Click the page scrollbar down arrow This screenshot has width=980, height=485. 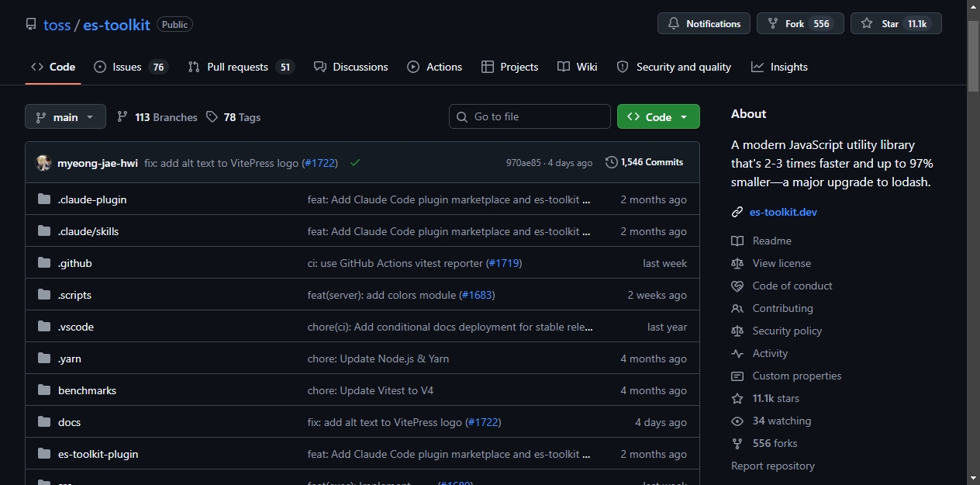point(973,478)
